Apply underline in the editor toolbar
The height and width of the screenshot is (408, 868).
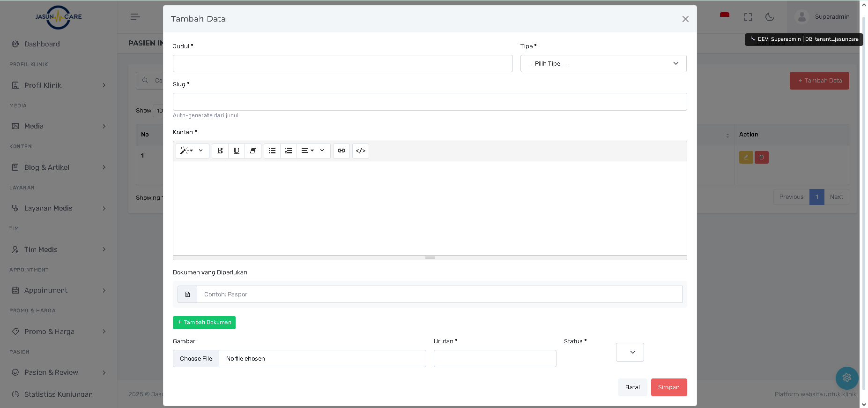click(236, 151)
